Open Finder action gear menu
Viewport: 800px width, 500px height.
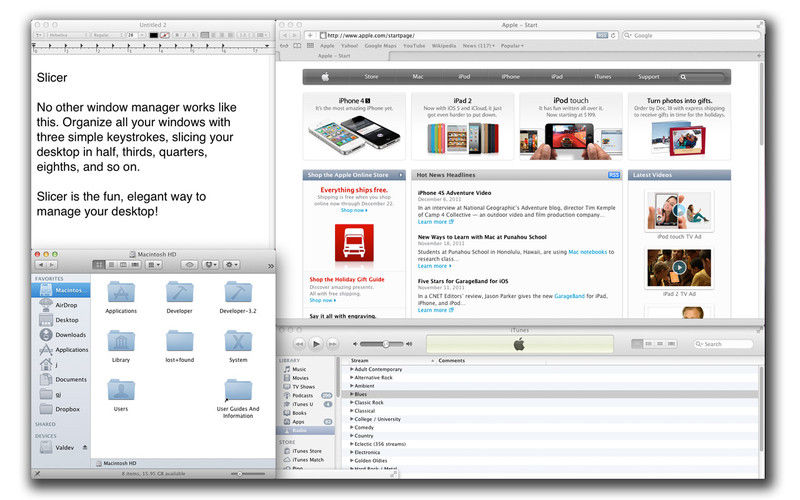click(231, 265)
